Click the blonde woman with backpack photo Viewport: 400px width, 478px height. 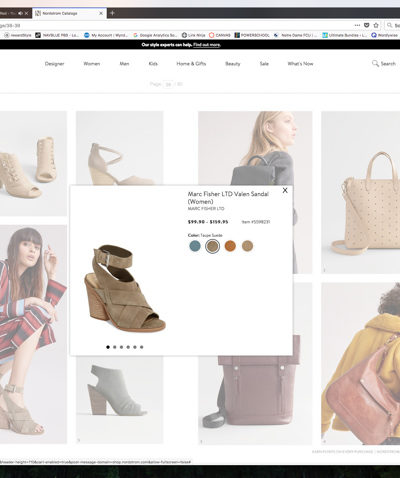pyautogui.click(x=255, y=148)
